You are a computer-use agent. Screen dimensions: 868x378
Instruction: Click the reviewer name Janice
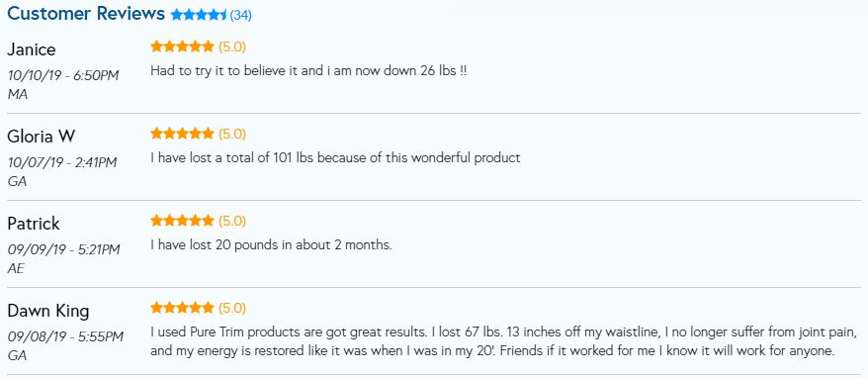point(32,49)
